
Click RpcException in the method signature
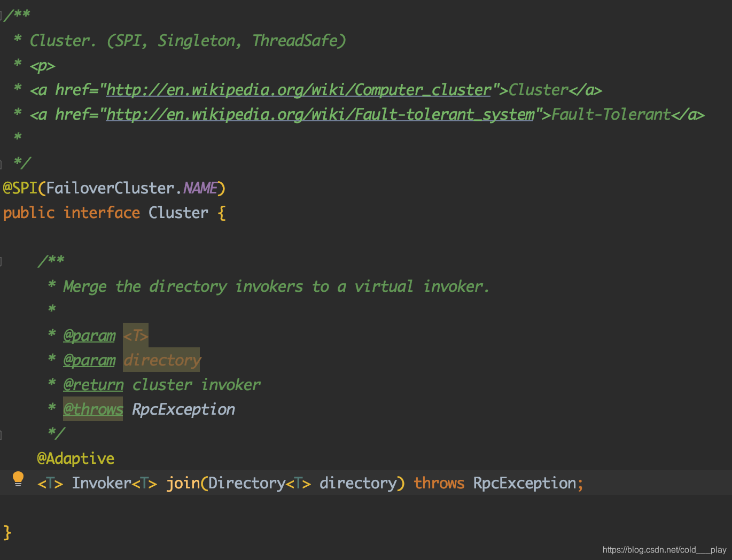tap(525, 483)
